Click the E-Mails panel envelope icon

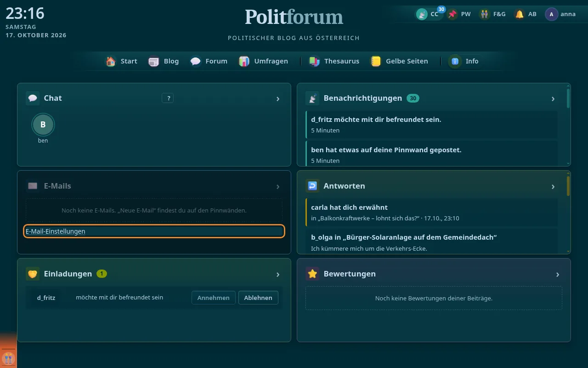point(33,186)
